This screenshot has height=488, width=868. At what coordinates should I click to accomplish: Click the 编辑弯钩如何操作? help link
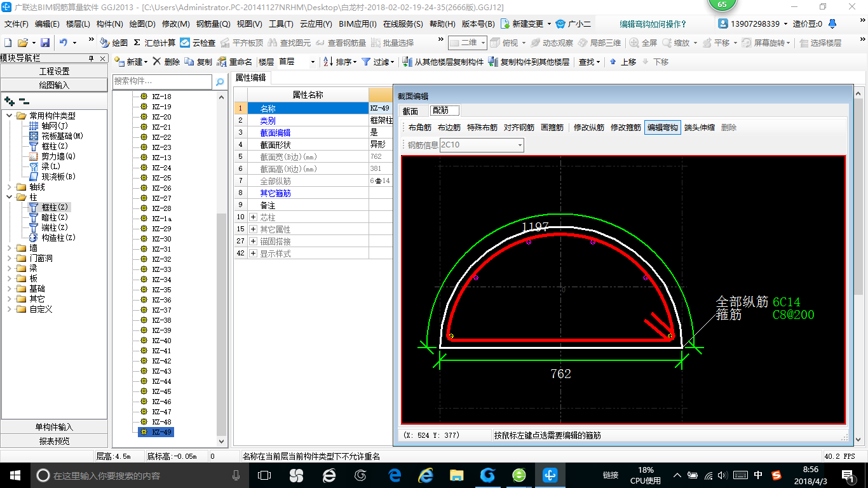point(653,24)
